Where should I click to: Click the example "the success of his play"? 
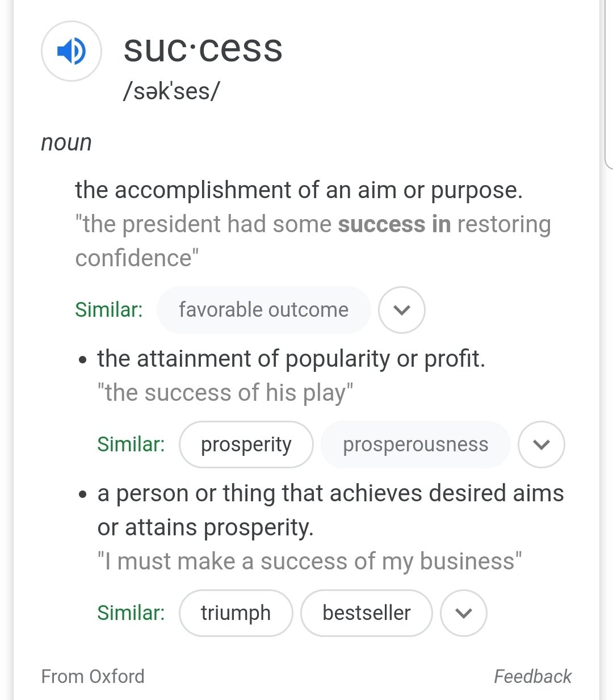point(225,393)
